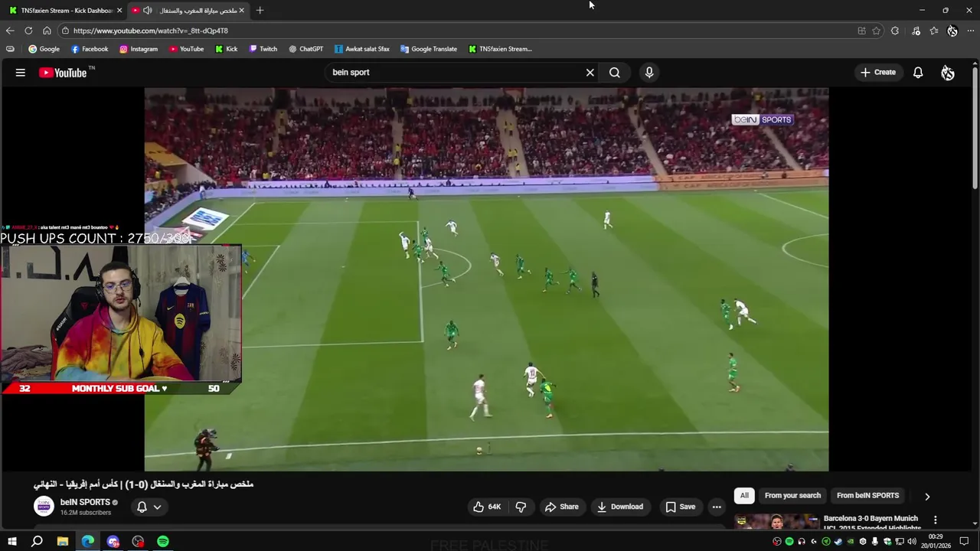
Task: Share the video
Action: click(562, 507)
